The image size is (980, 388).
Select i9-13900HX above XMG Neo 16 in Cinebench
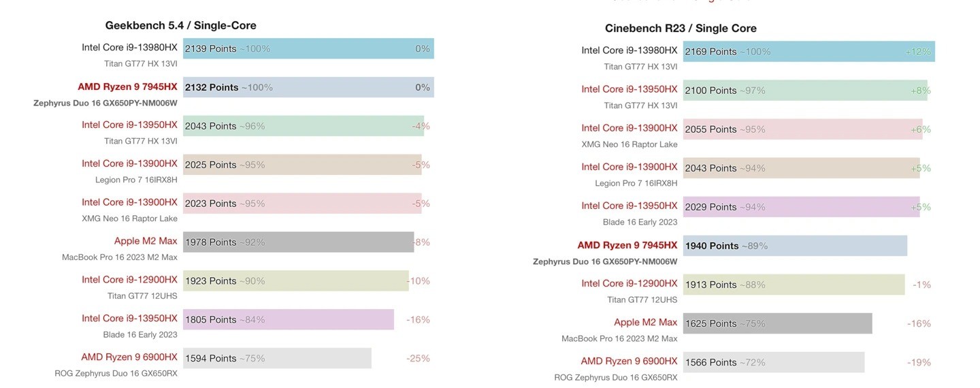coord(629,129)
